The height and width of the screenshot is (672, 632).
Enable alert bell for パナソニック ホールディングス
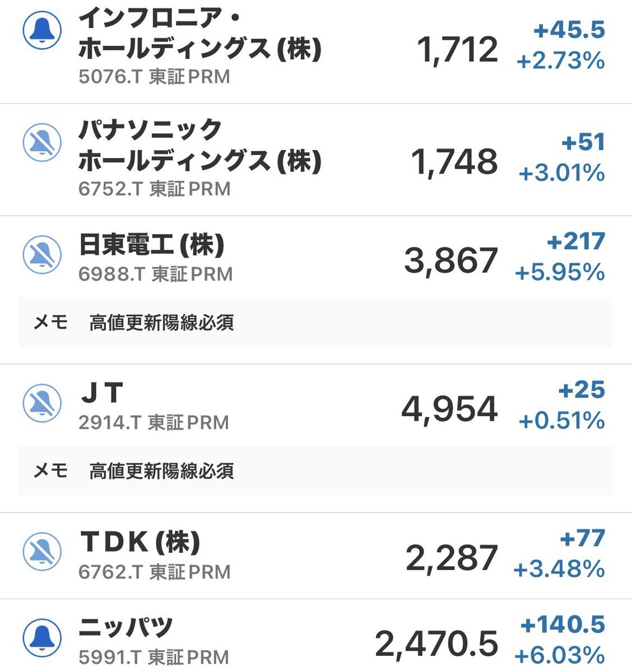[x=42, y=143]
